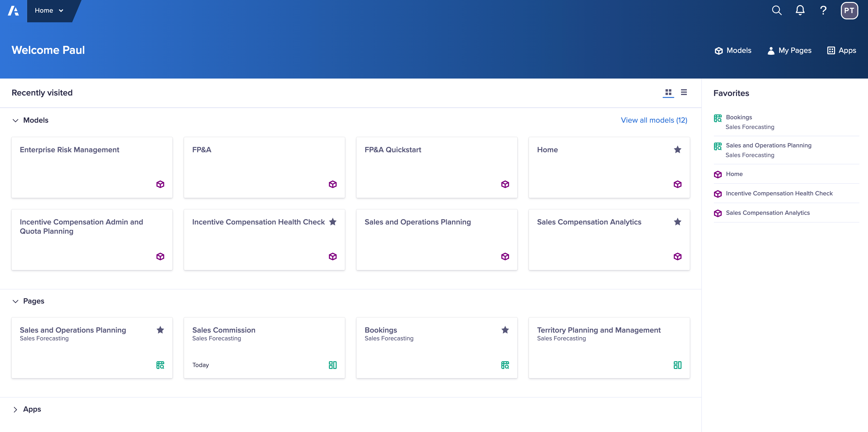Open the Territory Planning and Management card

coord(599,330)
